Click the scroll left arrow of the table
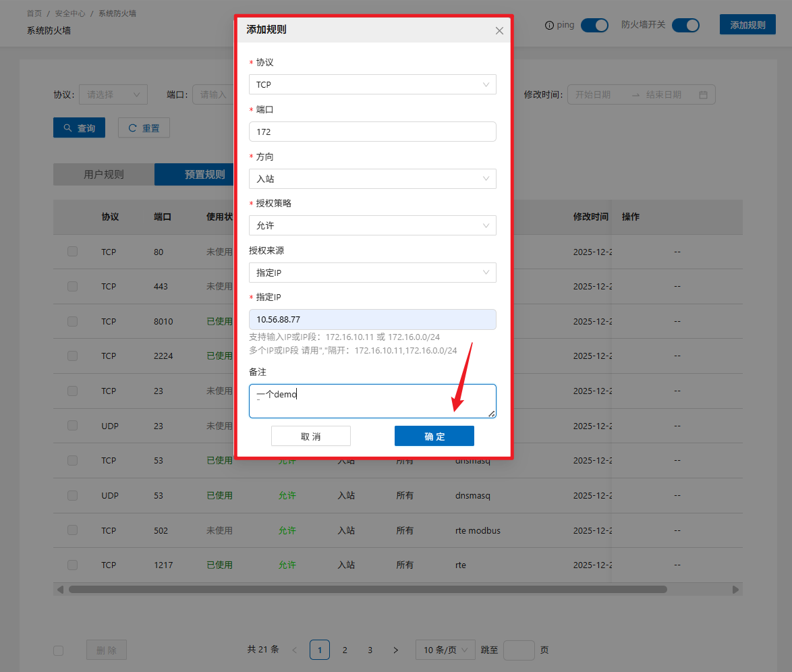Screen dimensions: 792x672 tap(60, 590)
